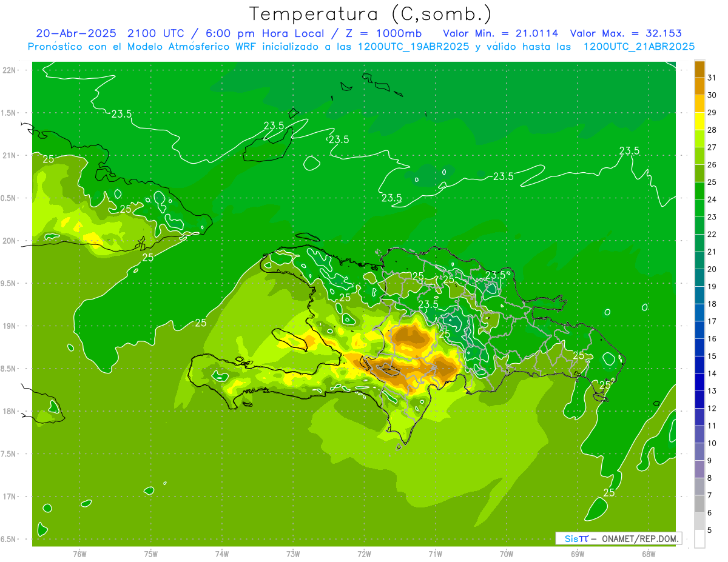Click the "18N" latitude axis label

pos(10,411)
